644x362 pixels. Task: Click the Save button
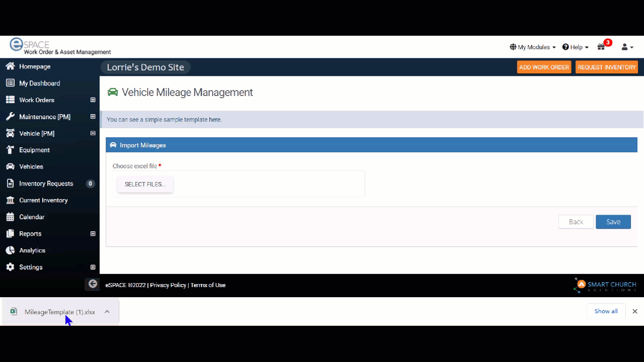613,222
